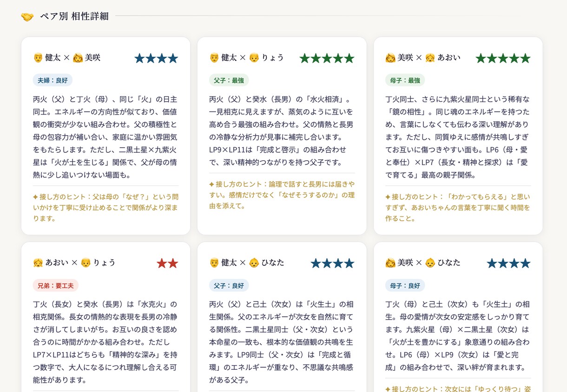Viewport: 567px width, 392px height.
Task: Click the 美咲 face emoji in 美咲 × あおい card
Action: point(390,58)
